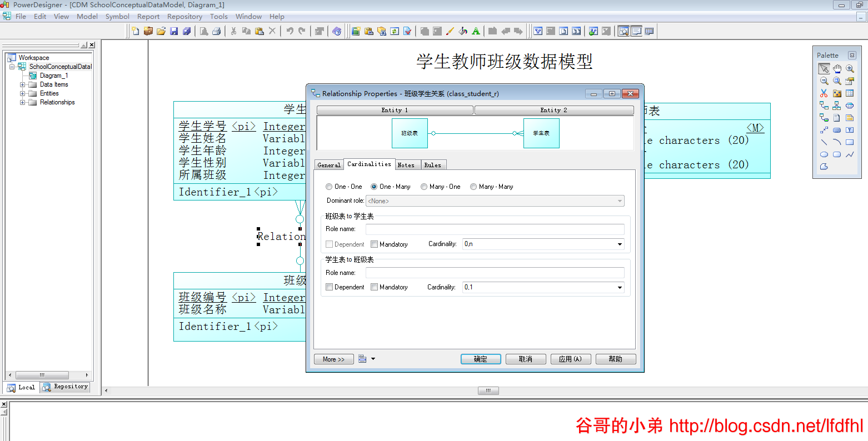Open the Dominant role dropdown
The height and width of the screenshot is (441, 868).
coord(620,201)
